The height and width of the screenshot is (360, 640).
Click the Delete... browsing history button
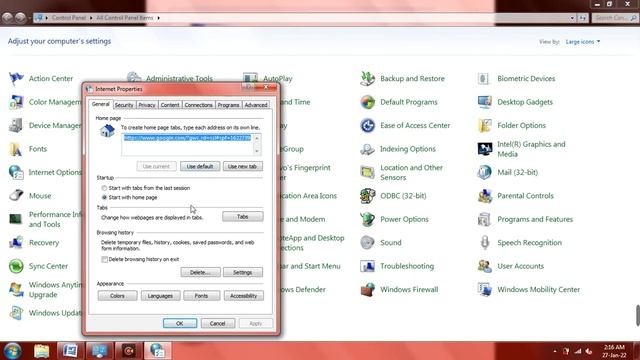pyautogui.click(x=200, y=272)
